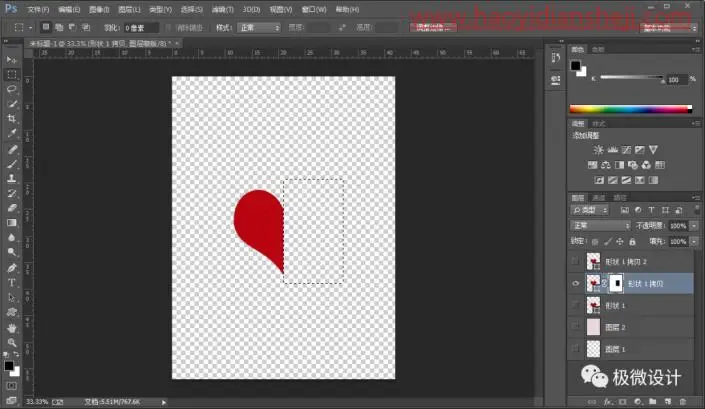Show the 形状 1 layer

click(x=576, y=305)
